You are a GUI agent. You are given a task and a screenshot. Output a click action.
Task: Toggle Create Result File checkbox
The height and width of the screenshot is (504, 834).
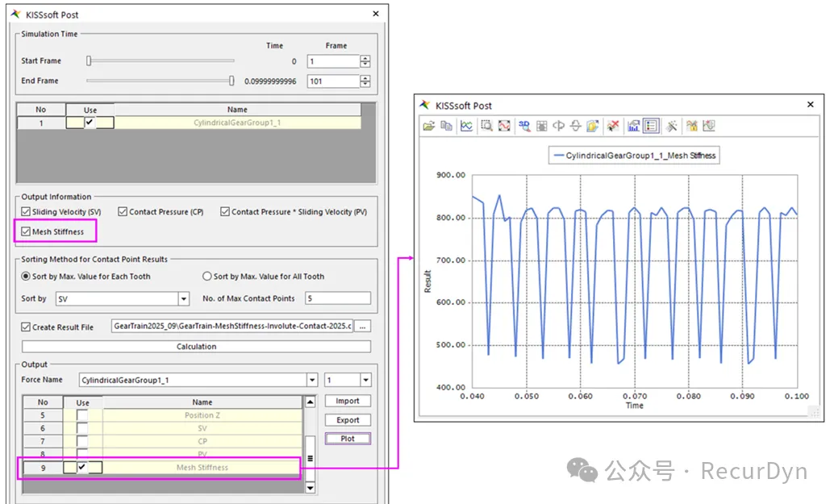[26, 327]
